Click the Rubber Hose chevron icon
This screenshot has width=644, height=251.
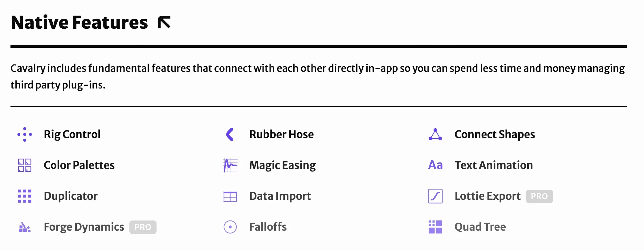click(x=230, y=134)
